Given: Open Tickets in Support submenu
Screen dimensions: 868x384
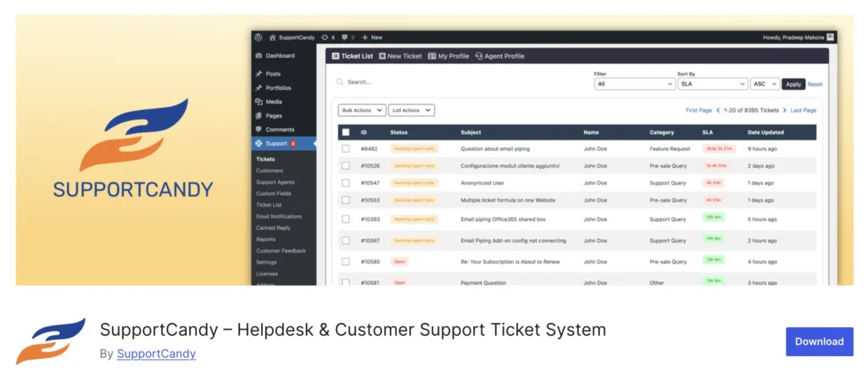Looking at the screenshot, I should (x=265, y=159).
